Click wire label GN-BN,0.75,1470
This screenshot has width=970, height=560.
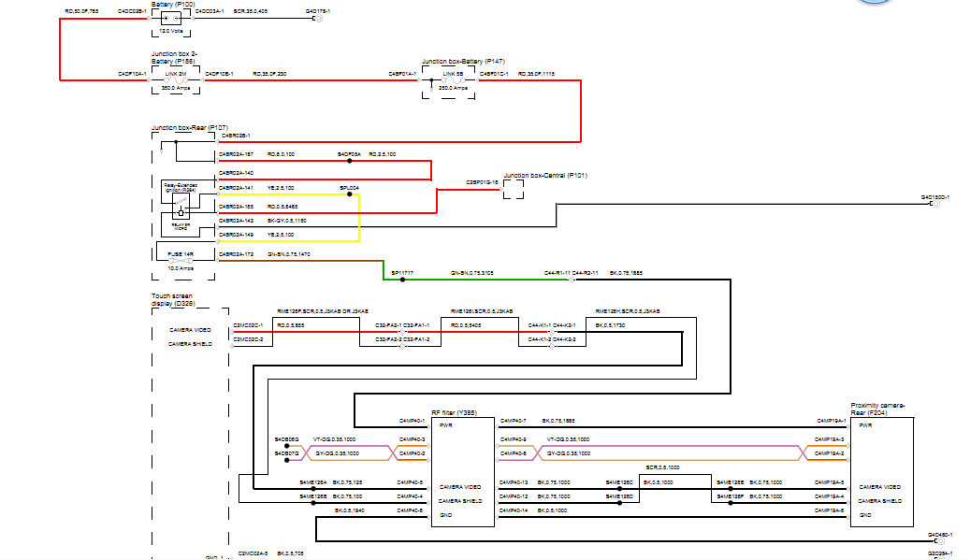click(289, 254)
